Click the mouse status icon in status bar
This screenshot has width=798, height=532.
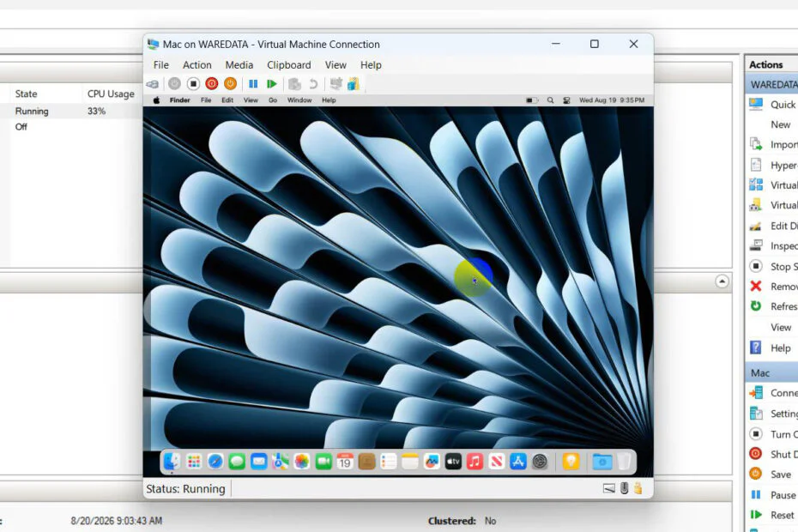625,489
